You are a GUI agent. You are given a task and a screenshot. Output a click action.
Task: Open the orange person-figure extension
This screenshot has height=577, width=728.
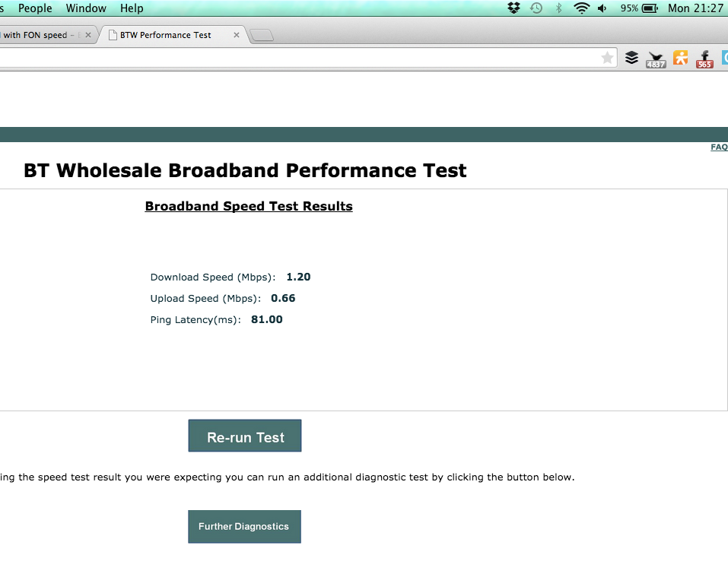[681, 58]
